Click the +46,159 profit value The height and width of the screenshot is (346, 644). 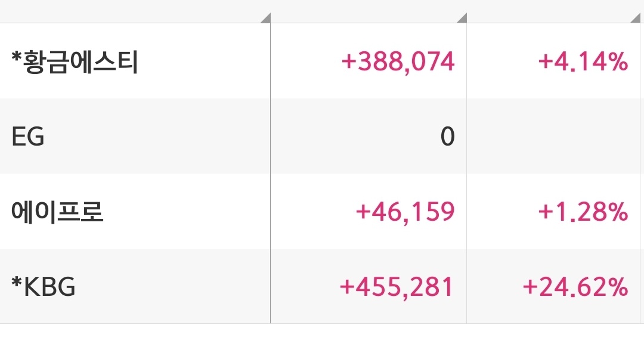[405, 212]
